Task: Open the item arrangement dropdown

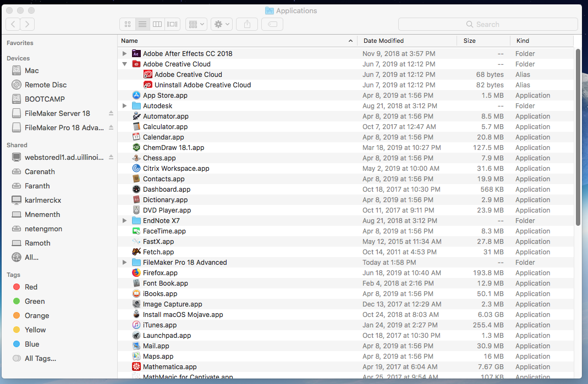Action: (196, 24)
